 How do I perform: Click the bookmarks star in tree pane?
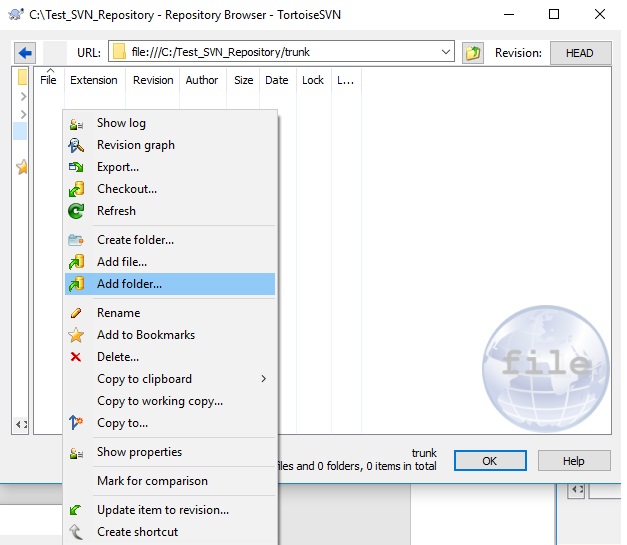(22, 167)
